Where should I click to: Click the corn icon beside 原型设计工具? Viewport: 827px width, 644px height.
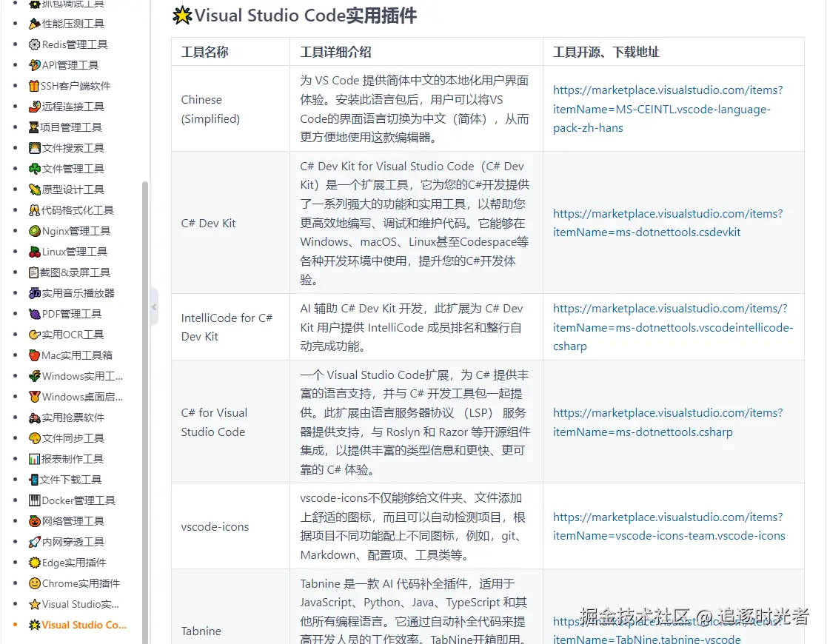(34, 189)
